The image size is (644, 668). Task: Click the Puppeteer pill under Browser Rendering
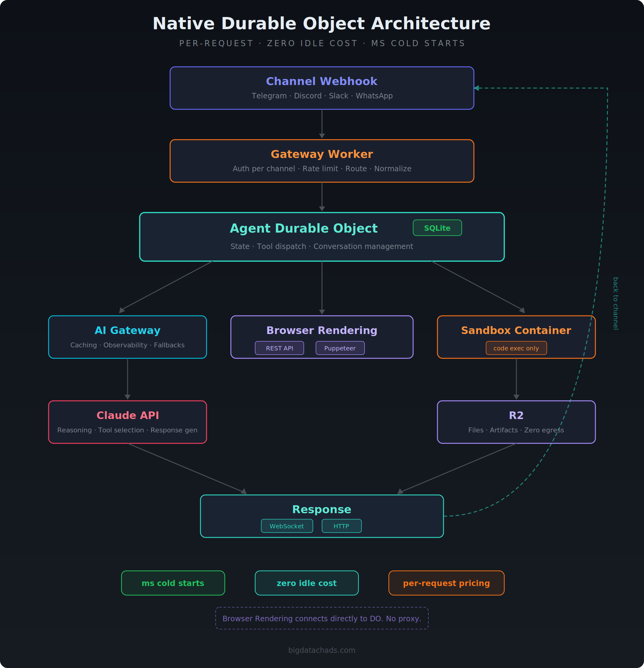(340, 348)
